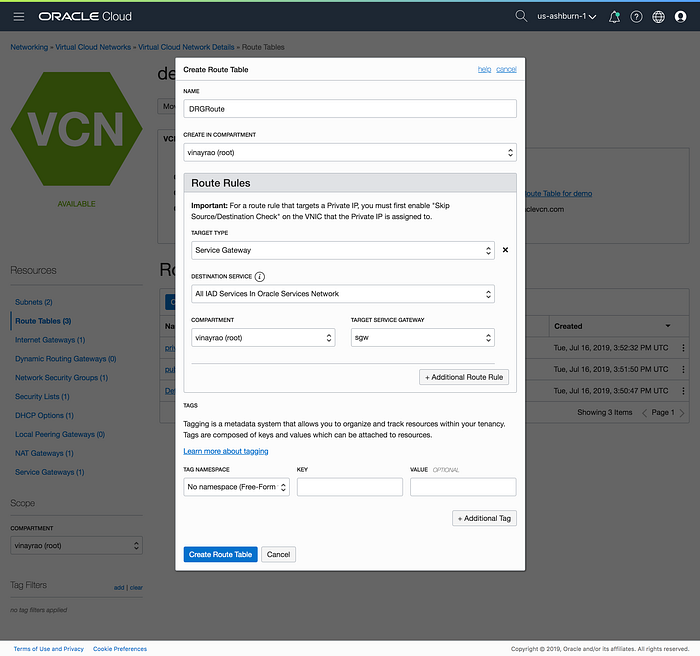Viewport: 700px width, 656px height.
Task: Click the bottom Cancel button
Action: [x=278, y=555]
